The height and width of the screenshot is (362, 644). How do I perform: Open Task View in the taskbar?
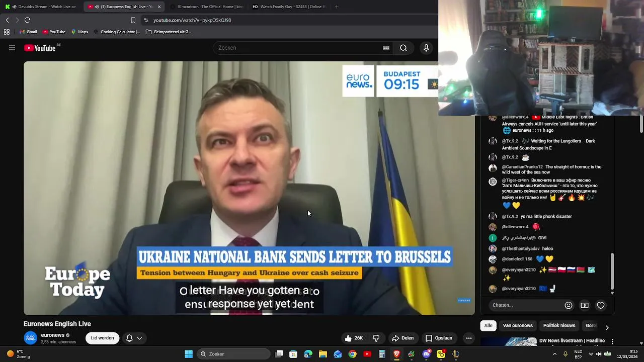[279, 354]
